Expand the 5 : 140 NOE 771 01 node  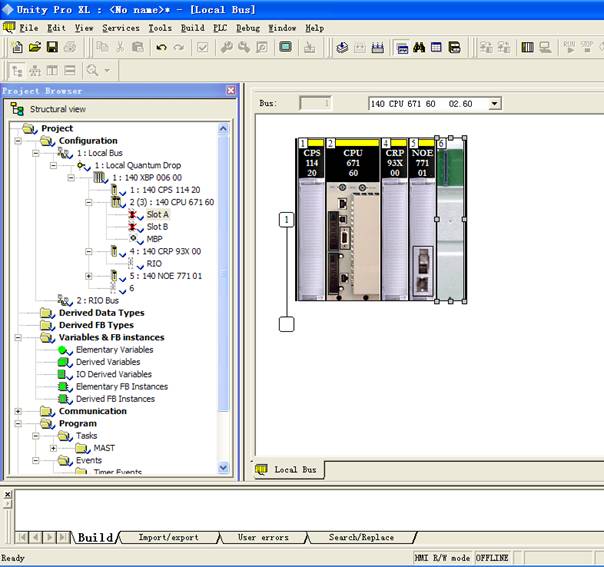point(88,276)
